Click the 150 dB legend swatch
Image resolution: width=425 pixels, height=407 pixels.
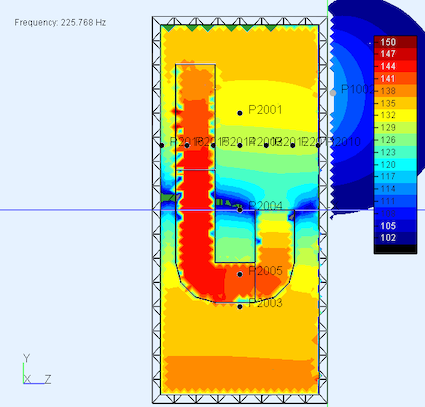(x=396, y=42)
